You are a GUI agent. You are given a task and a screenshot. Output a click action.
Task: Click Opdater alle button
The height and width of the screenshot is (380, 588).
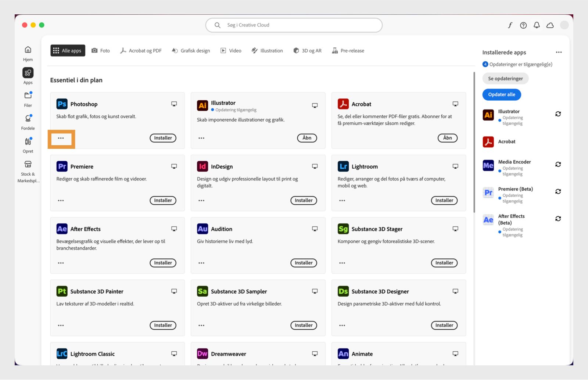502,94
